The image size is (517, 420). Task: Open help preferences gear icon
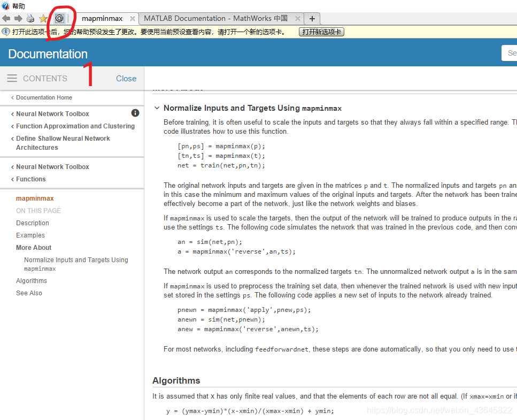point(59,19)
